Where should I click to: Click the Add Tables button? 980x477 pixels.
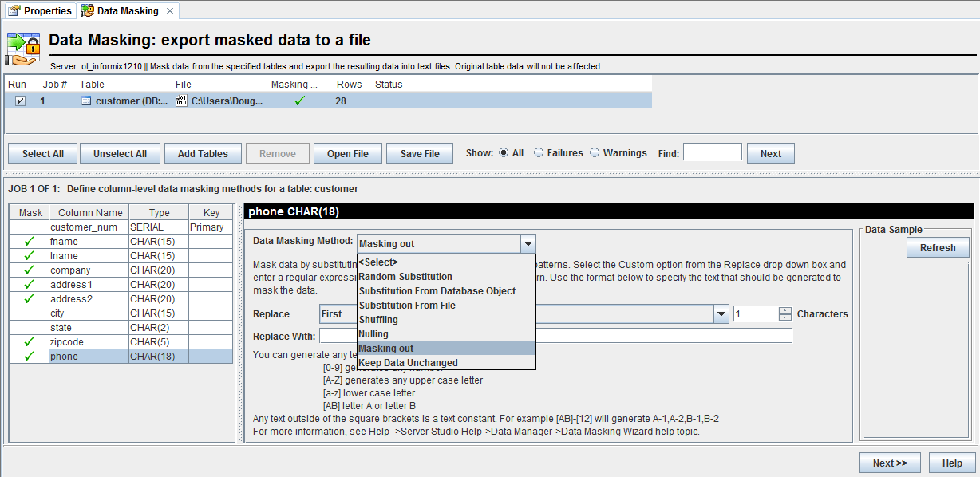point(203,154)
